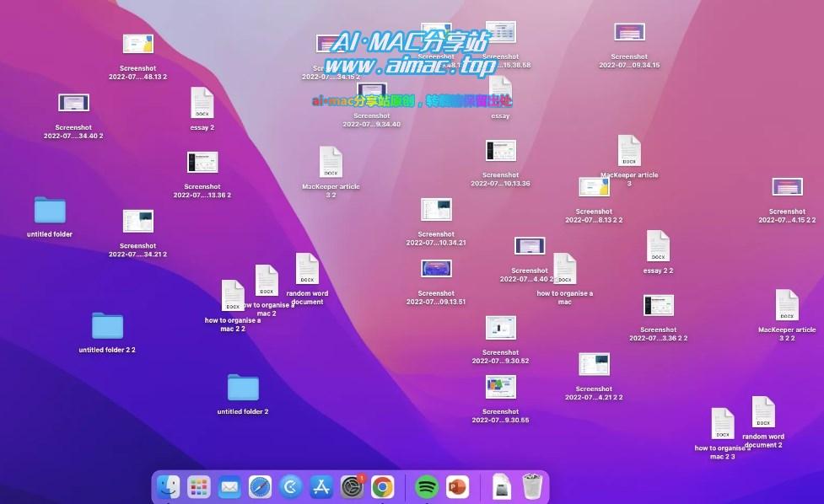Open Launchpad in the Dock
The image size is (824, 504).
coord(199,487)
